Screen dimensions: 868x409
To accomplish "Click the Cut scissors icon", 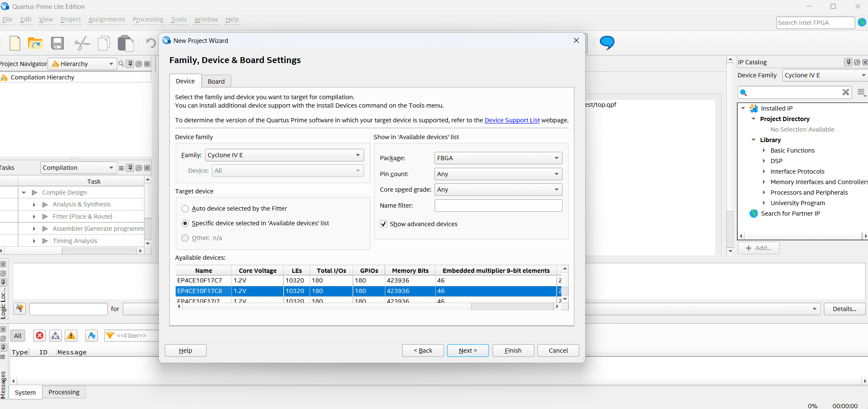I will [x=82, y=43].
